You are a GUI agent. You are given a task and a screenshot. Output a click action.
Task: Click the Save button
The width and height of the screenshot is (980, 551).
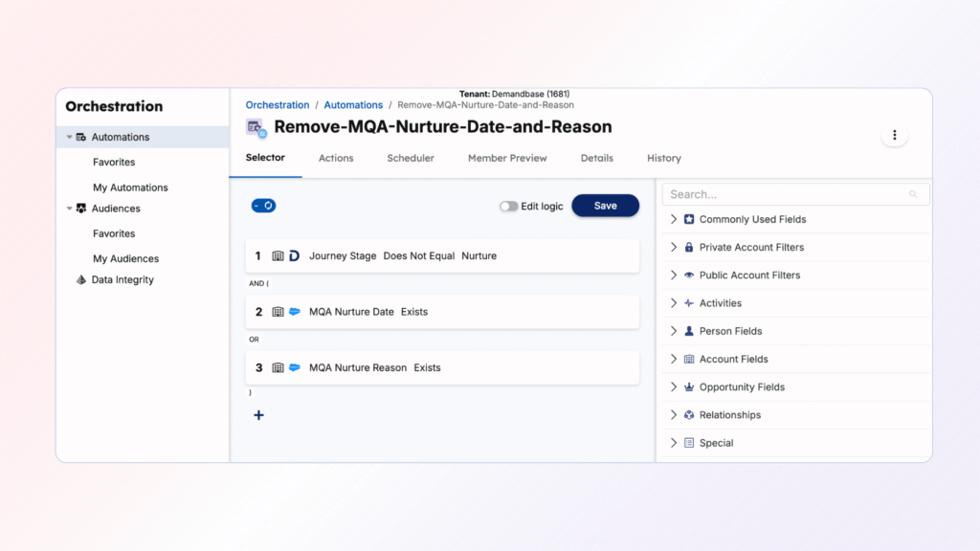(605, 206)
